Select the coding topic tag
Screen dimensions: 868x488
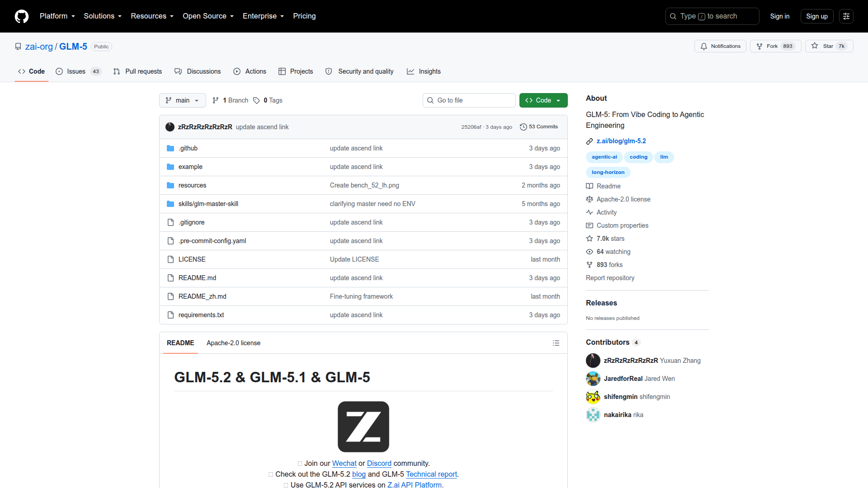[638, 157]
